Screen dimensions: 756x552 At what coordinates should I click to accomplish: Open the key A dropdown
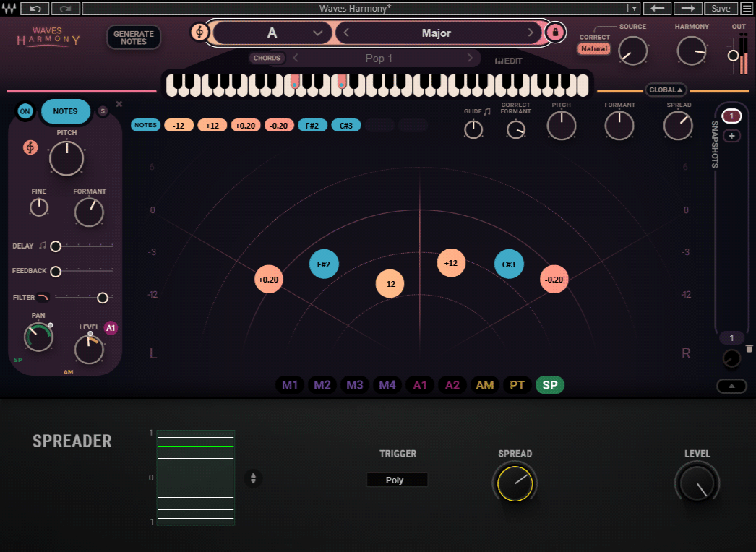[272, 33]
